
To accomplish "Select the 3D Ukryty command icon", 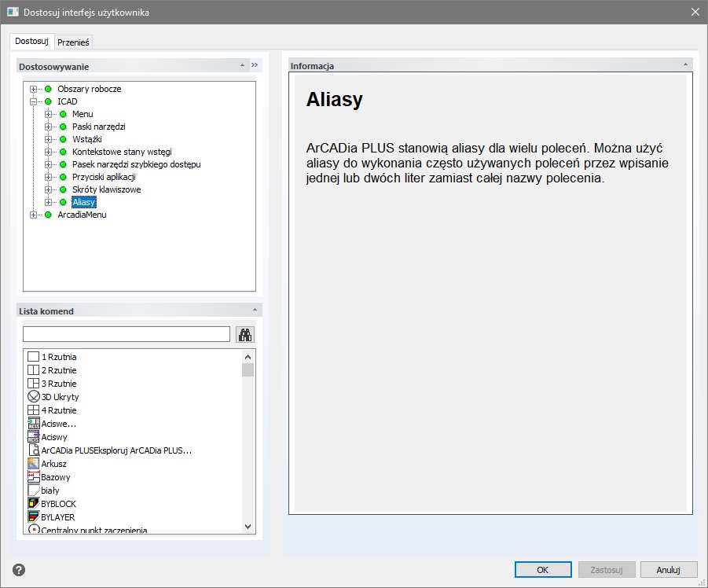I will [x=34, y=397].
